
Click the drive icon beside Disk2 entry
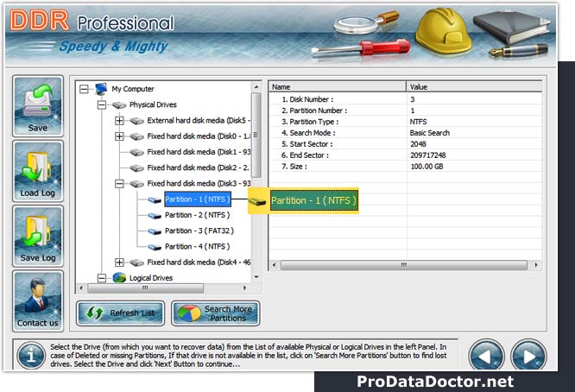pyautogui.click(x=136, y=168)
